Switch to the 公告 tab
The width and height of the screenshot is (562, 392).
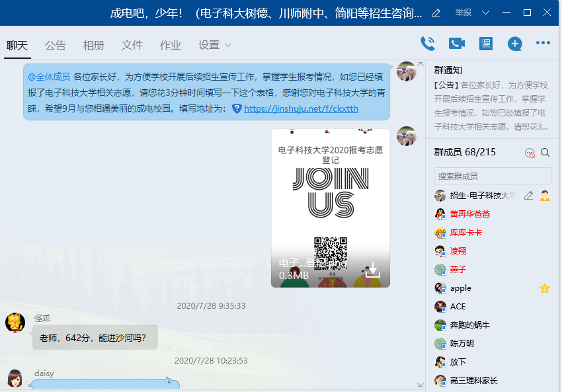[x=56, y=45]
